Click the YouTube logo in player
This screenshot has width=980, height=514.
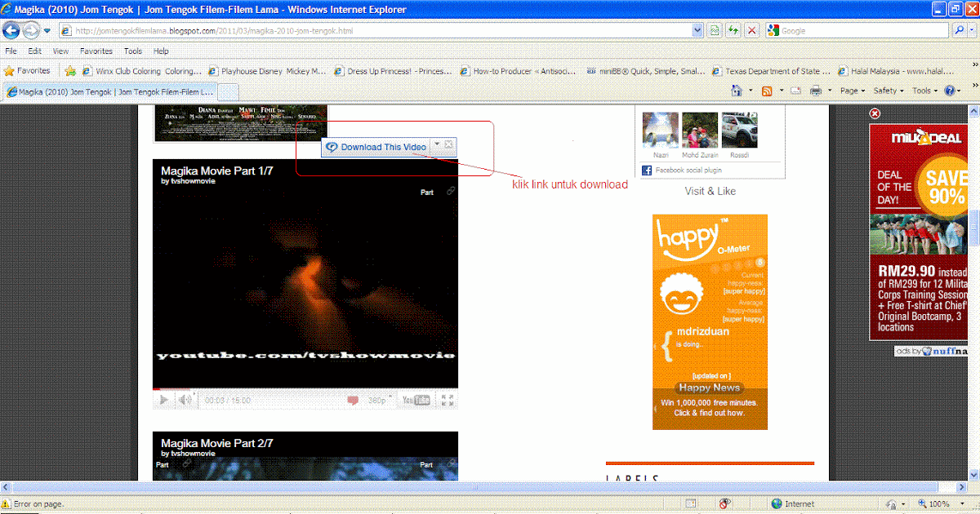pyautogui.click(x=415, y=401)
